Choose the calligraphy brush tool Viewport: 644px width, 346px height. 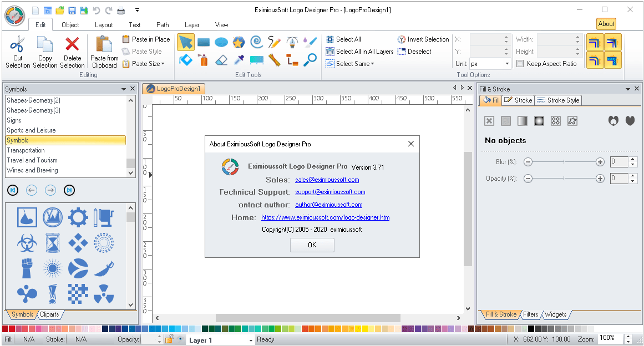(x=310, y=42)
